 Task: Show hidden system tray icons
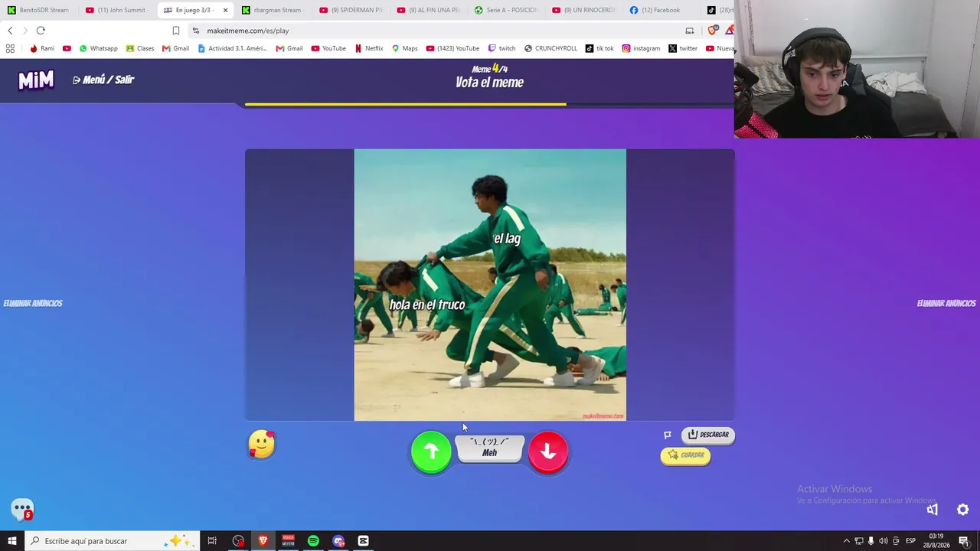[846, 541]
